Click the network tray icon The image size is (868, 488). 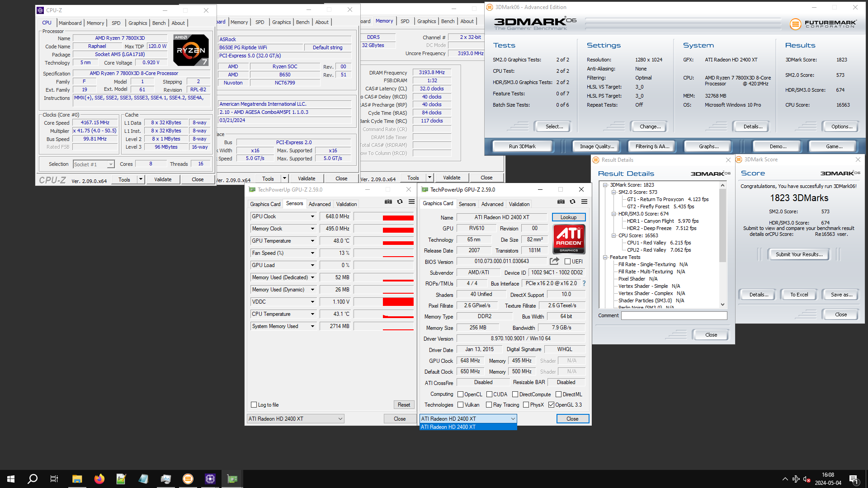point(796,479)
